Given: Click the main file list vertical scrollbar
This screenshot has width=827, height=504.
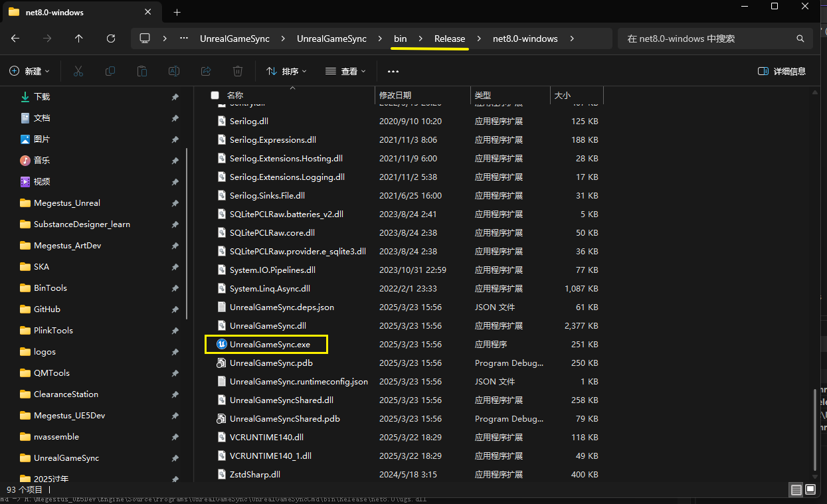Looking at the screenshot, I should (x=815, y=432).
